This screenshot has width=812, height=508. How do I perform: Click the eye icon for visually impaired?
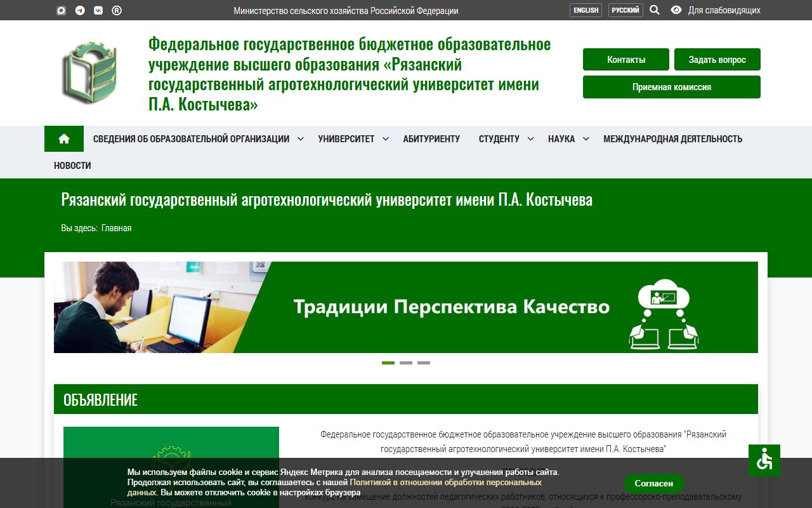[x=676, y=10]
